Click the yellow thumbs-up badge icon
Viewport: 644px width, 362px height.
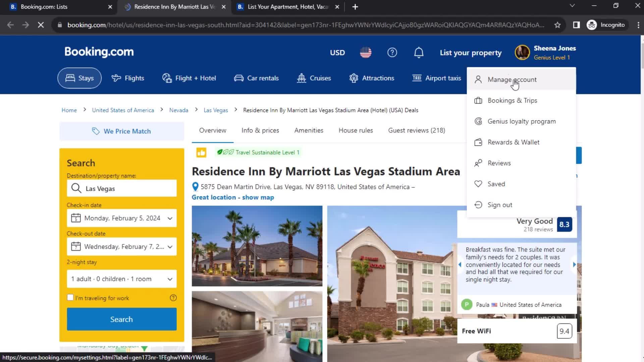click(201, 153)
